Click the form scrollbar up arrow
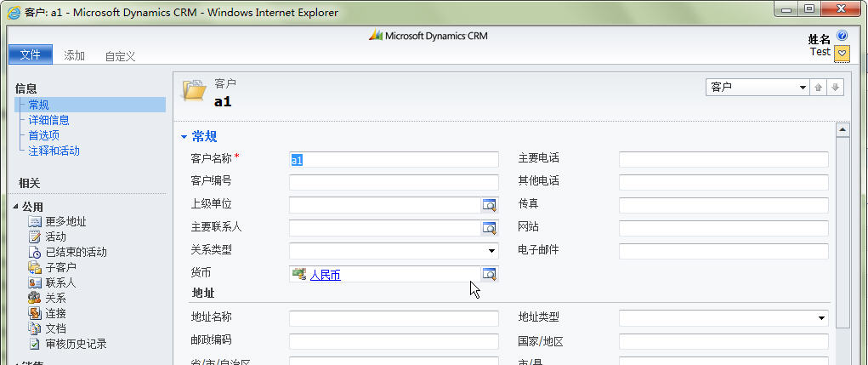The width and height of the screenshot is (868, 365). click(842, 130)
